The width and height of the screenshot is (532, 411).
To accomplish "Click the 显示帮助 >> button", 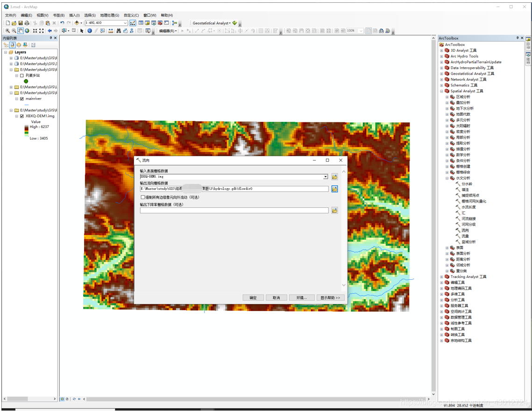I will (x=330, y=298).
